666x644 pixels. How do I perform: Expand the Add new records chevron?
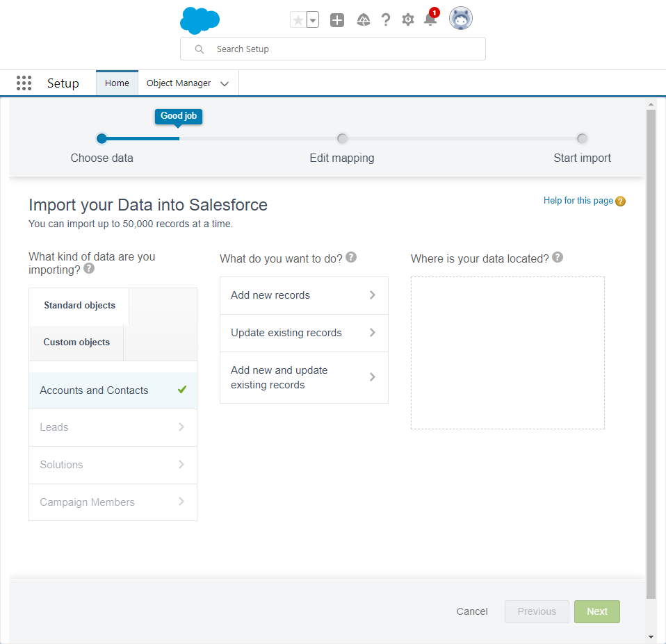[x=373, y=295]
